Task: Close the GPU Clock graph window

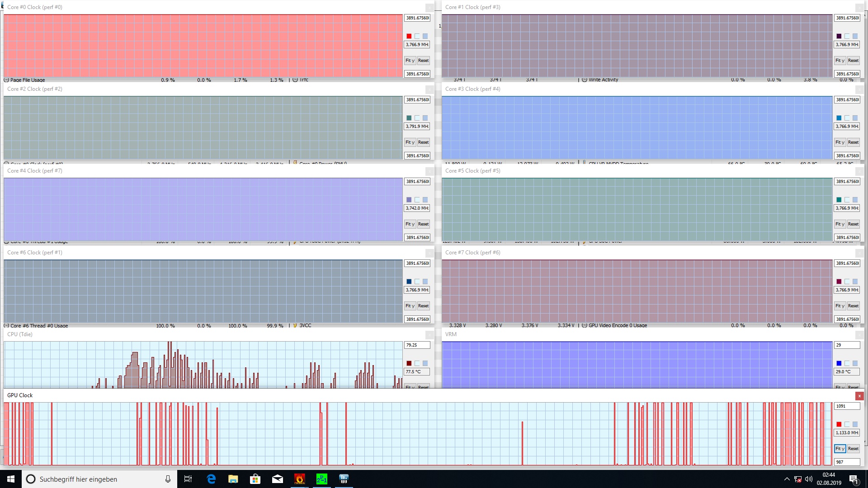Action: [859, 396]
